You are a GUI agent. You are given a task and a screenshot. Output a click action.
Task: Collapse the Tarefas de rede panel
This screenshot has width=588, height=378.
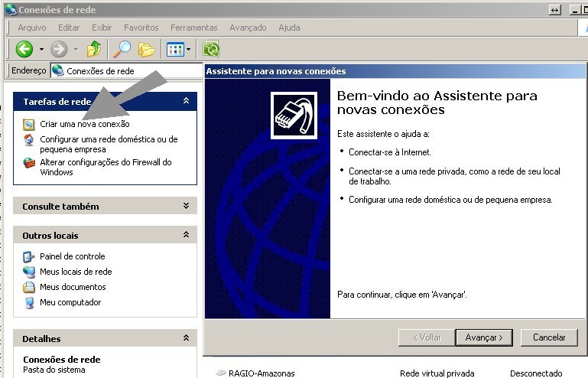[186, 100]
